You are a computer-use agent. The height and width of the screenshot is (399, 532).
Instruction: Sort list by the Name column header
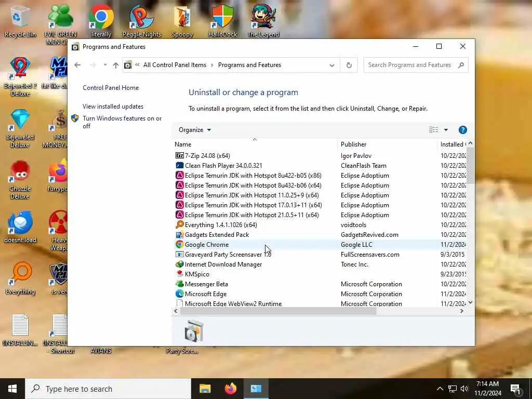pos(255,144)
